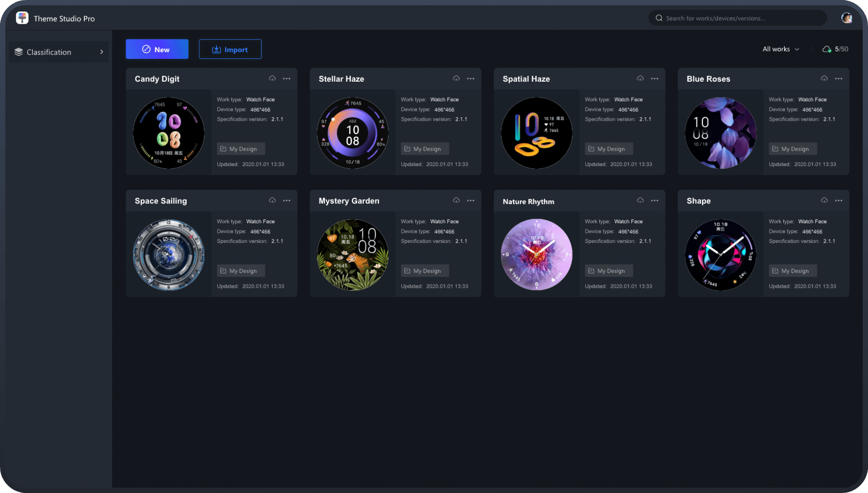Upload Stellar Haze to the cloud
Image resolution: width=868 pixels, height=493 pixels.
[x=456, y=78]
